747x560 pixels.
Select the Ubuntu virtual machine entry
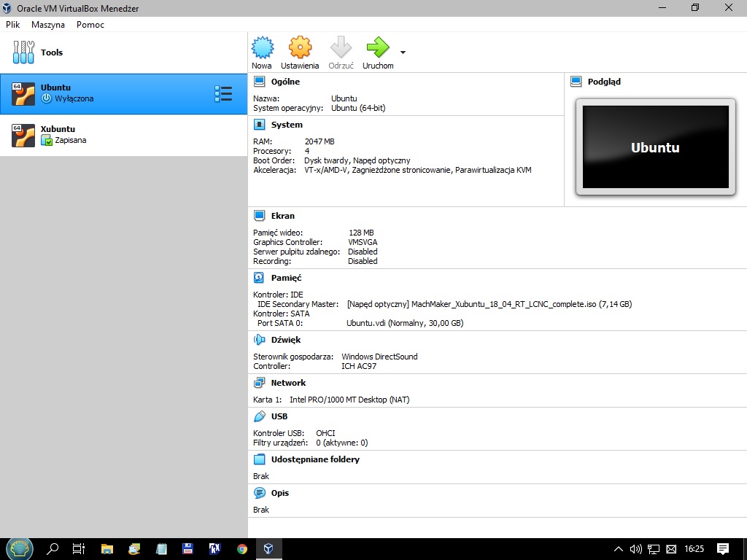pos(124,94)
